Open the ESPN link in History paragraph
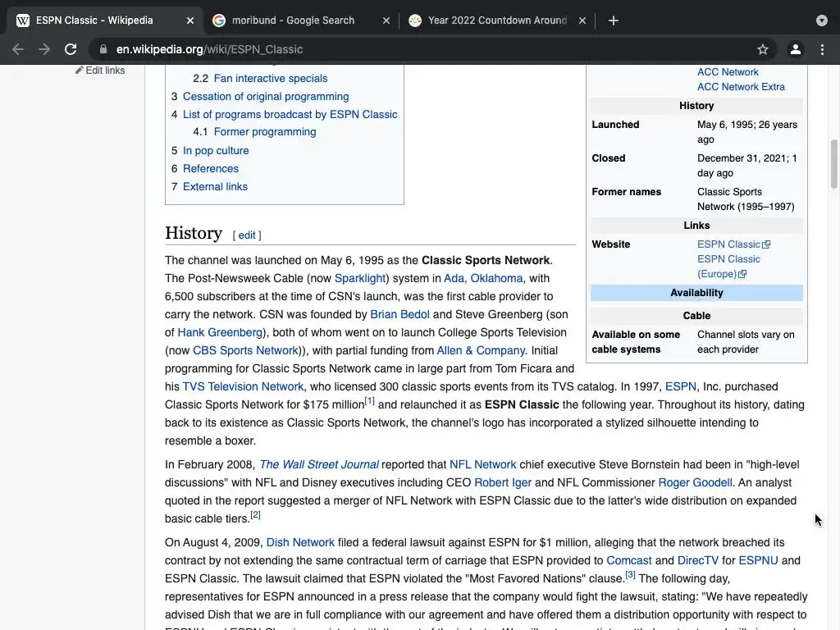The image size is (840, 630). [x=680, y=386]
